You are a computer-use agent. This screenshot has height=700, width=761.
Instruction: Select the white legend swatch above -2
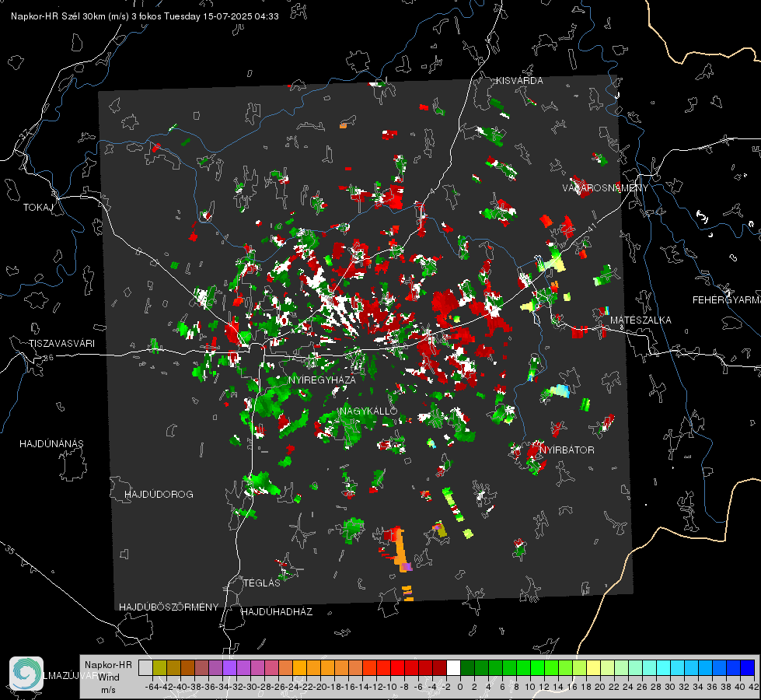[453, 667]
